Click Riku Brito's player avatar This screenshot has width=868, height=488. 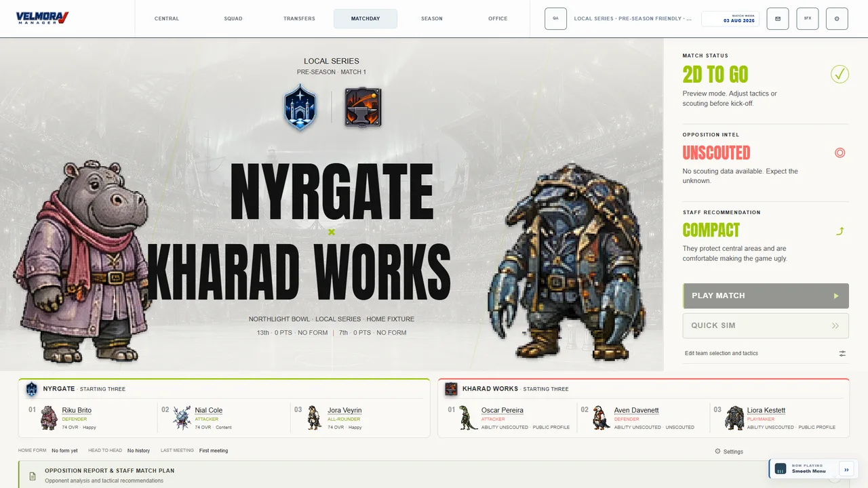[50, 418]
